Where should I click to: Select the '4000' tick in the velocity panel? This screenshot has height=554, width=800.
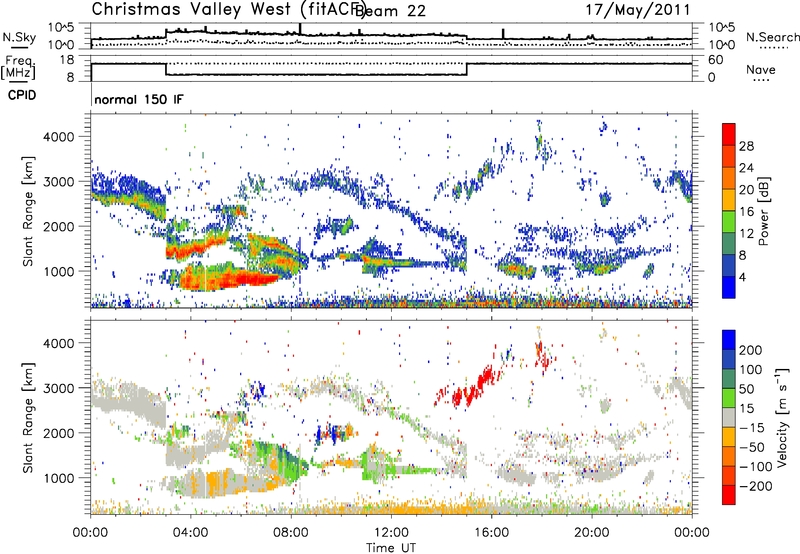(x=59, y=343)
